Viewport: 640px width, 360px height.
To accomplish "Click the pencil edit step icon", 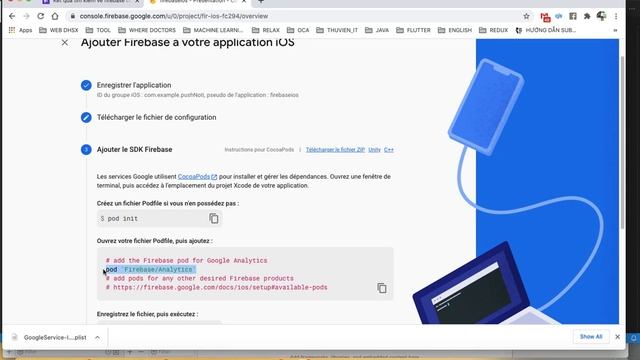I will pos(86,117).
